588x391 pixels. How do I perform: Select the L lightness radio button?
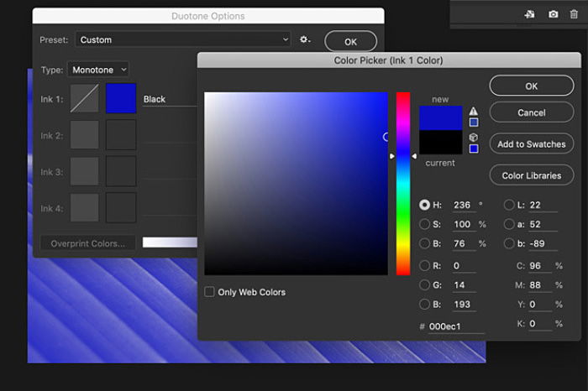509,205
